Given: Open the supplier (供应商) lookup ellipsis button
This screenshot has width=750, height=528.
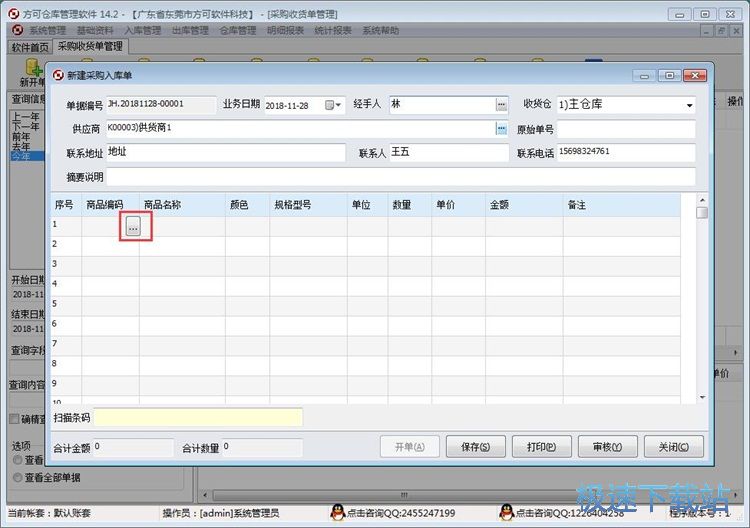Looking at the screenshot, I should 501,128.
